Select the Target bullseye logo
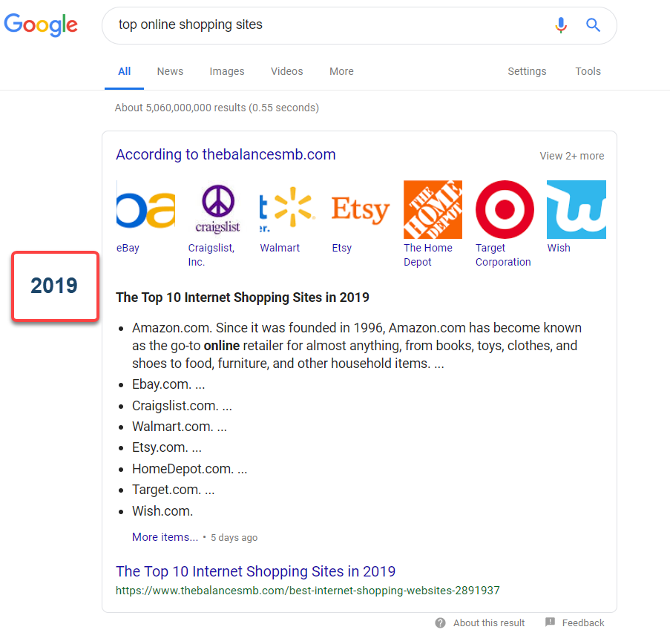Screen dimensions: 670x644 tap(505, 209)
